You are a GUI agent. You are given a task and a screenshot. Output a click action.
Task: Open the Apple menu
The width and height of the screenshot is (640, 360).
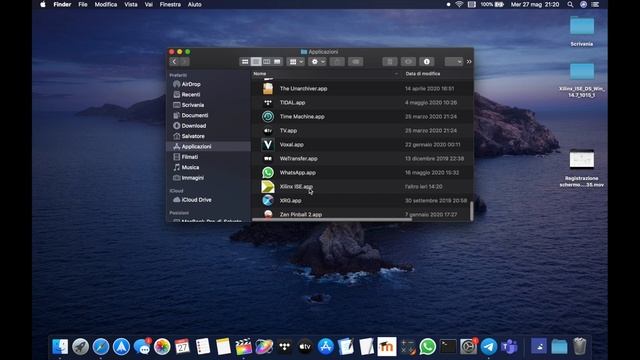pyautogui.click(x=43, y=4)
